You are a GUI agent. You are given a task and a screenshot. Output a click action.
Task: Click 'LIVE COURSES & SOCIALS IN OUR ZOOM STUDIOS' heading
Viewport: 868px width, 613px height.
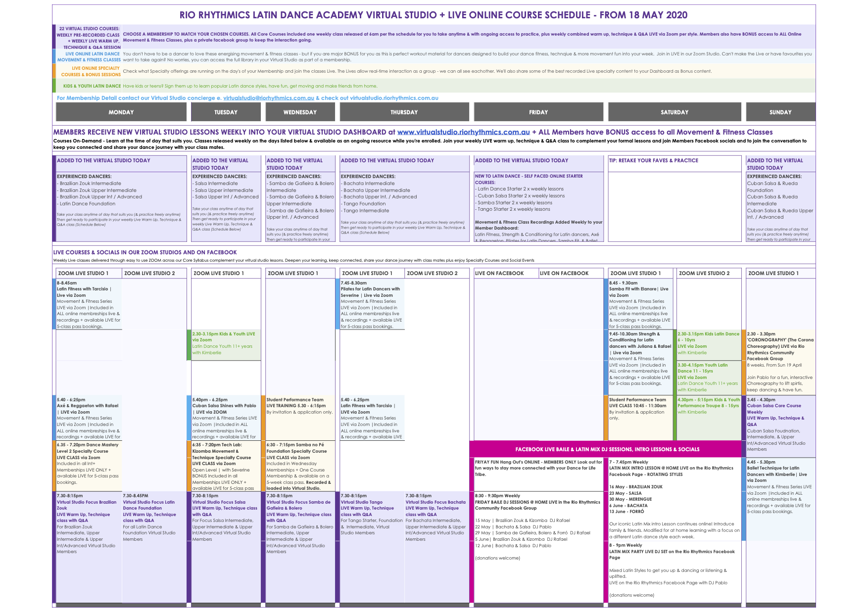click(x=145, y=252)
